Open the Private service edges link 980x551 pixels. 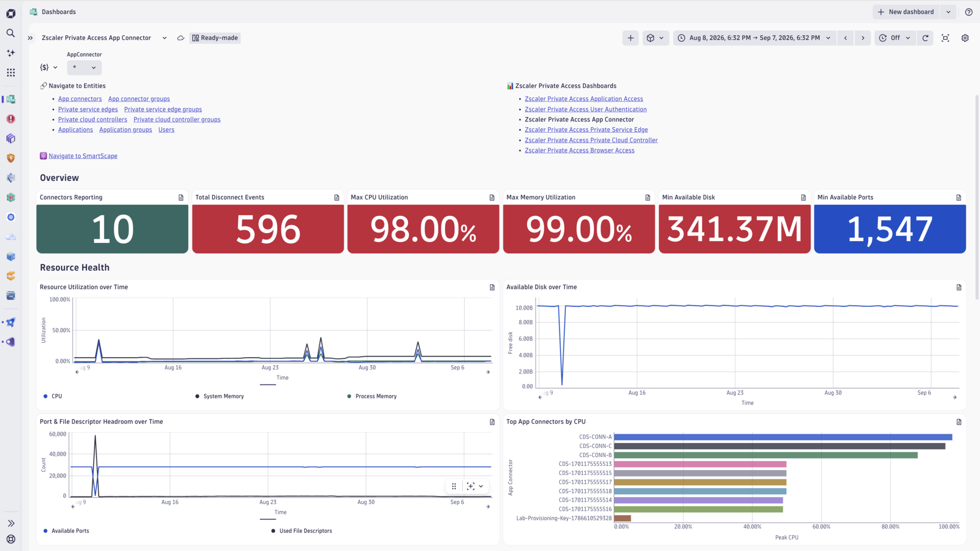88,109
